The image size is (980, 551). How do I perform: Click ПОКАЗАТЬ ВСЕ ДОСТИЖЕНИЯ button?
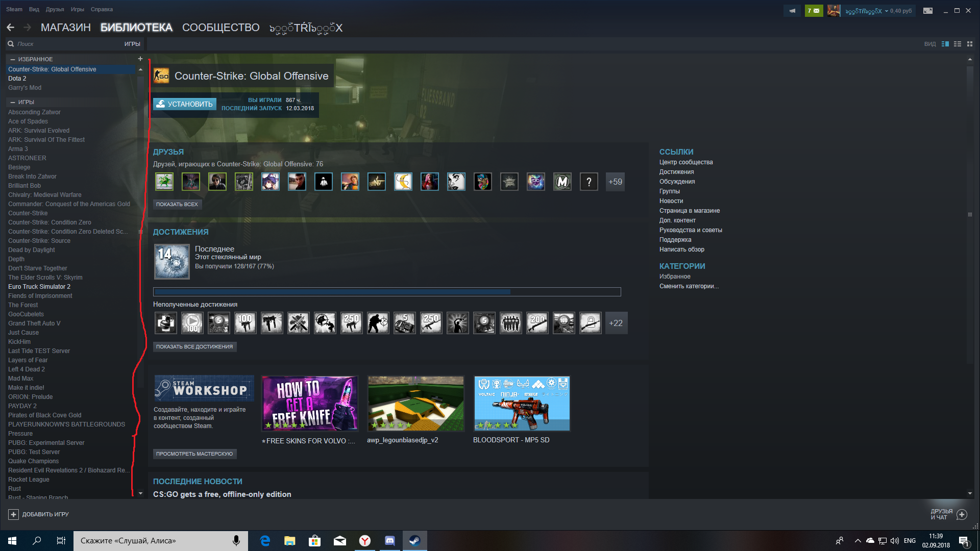click(x=194, y=346)
